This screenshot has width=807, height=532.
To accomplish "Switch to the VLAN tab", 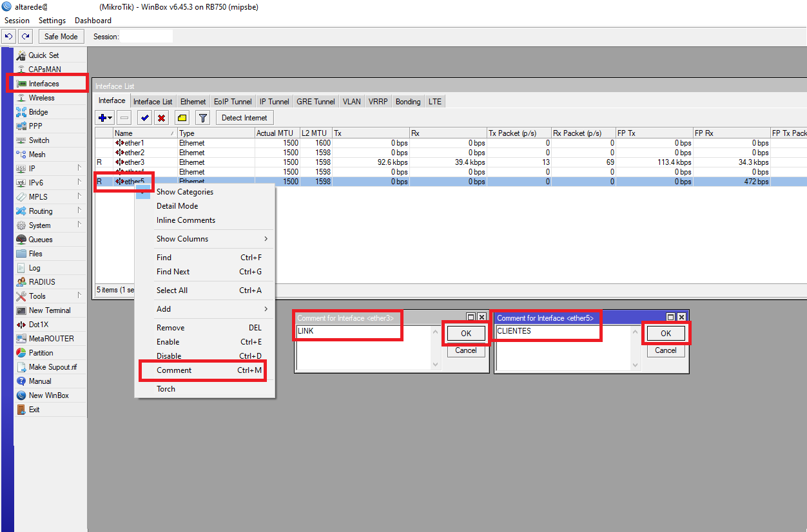I will pyautogui.click(x=352, y=102).
